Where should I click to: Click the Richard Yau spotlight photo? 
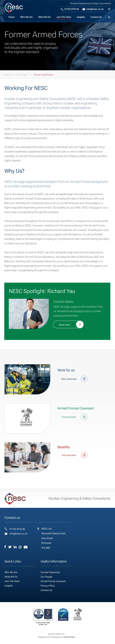tap(29, 314)
